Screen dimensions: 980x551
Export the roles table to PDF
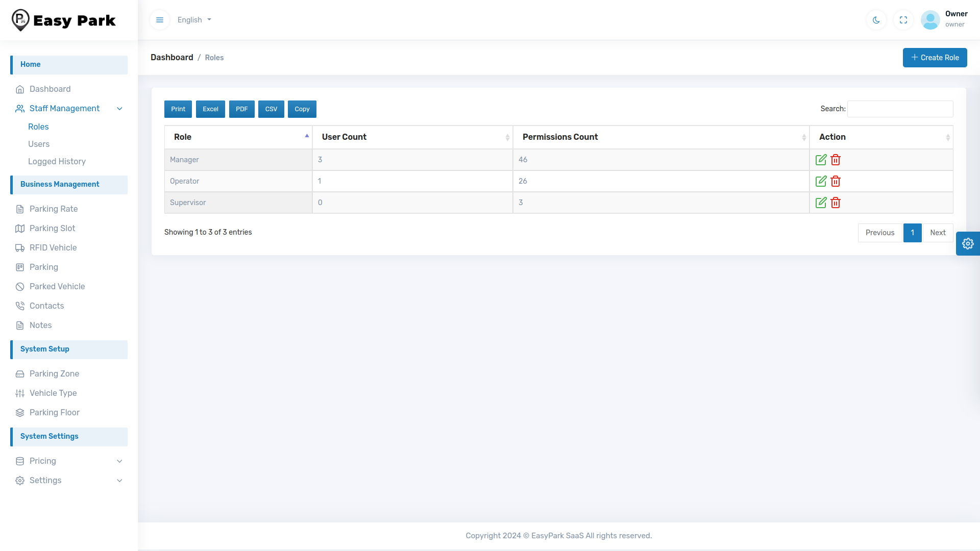tap(241, 109)
